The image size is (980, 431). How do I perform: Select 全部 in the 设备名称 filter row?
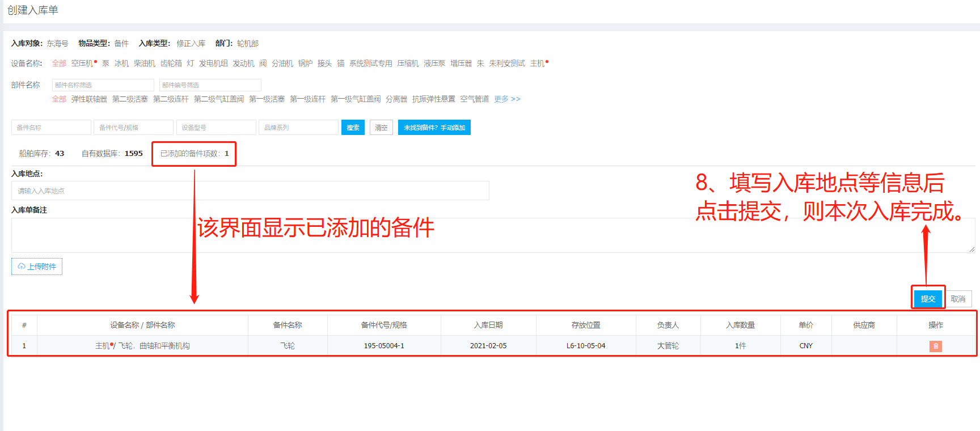(59, 64)
